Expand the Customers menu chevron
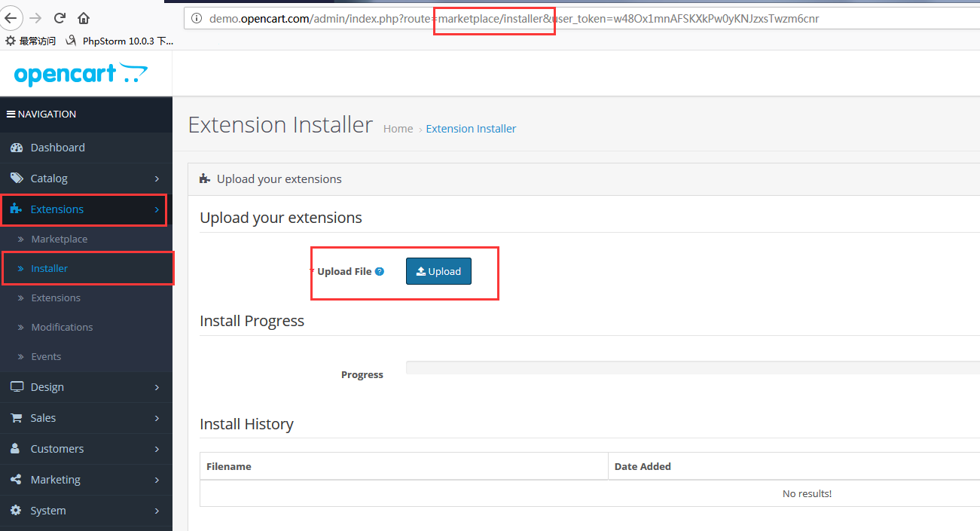Screen dimensions: 980x531 pyautogui.click(x=157, y=449)
